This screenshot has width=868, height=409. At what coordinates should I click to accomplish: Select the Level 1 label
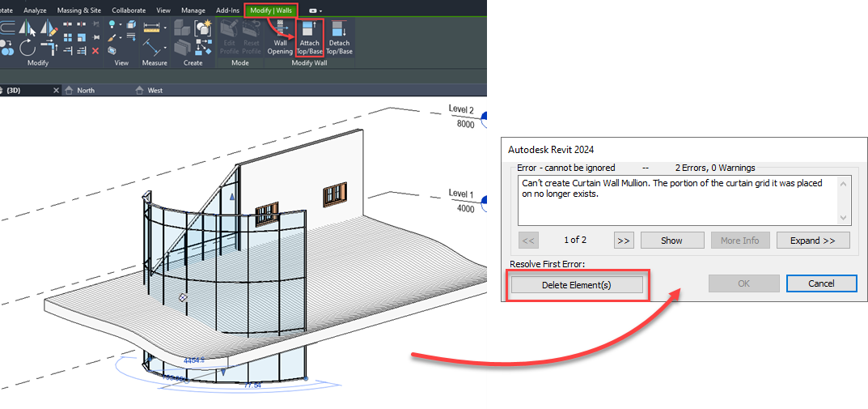coord(461,194)
